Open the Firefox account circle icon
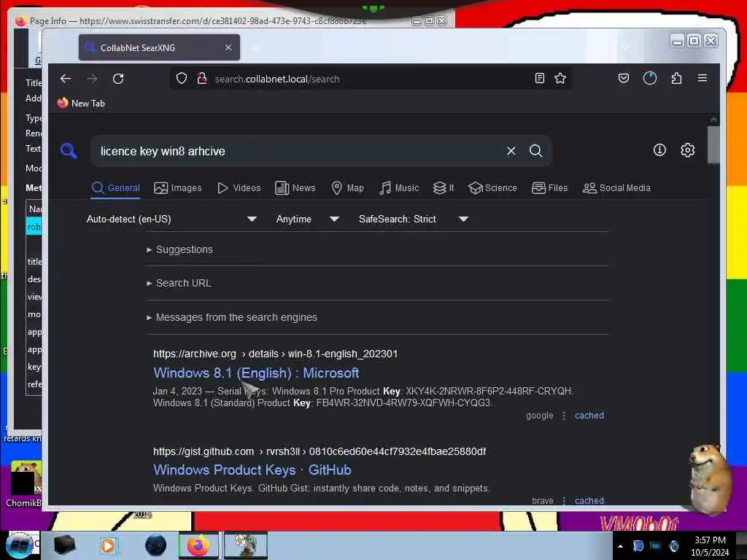This screenshot has width=747, height=560. [x=650, y=78]
